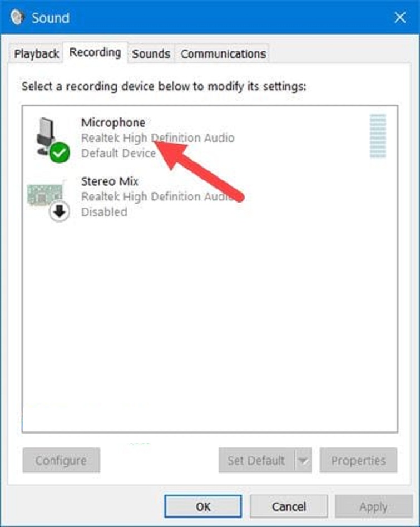This screenshot has width=420, height=527.
Task: Click the Configure button
Action: click(61, 460)
